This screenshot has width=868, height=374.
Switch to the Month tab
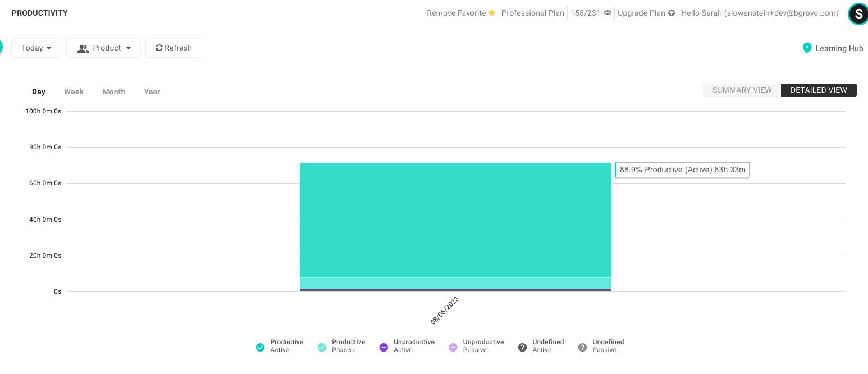coord(113,92)
